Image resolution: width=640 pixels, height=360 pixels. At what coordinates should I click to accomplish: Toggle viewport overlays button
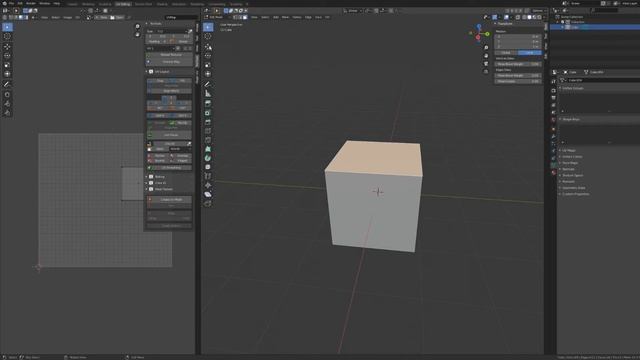(x=507, y=17)
